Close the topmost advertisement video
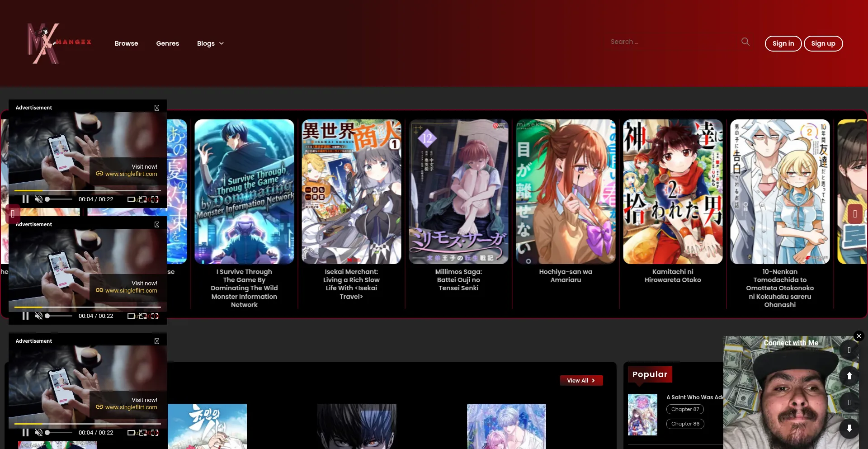The height and width of the screenshot is (449, 868). click(x=157, y=108)
